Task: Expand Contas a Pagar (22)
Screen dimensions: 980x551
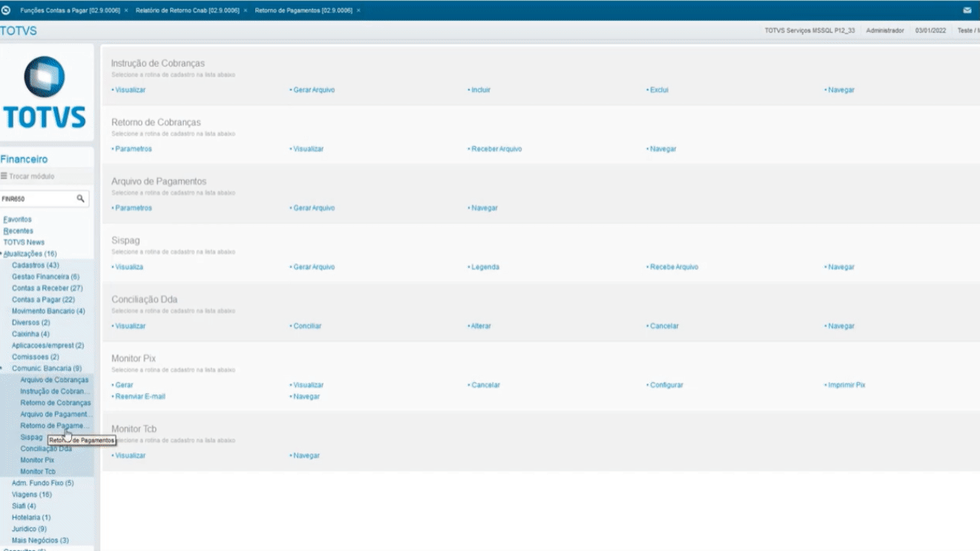Action: [x=43, y=300]
